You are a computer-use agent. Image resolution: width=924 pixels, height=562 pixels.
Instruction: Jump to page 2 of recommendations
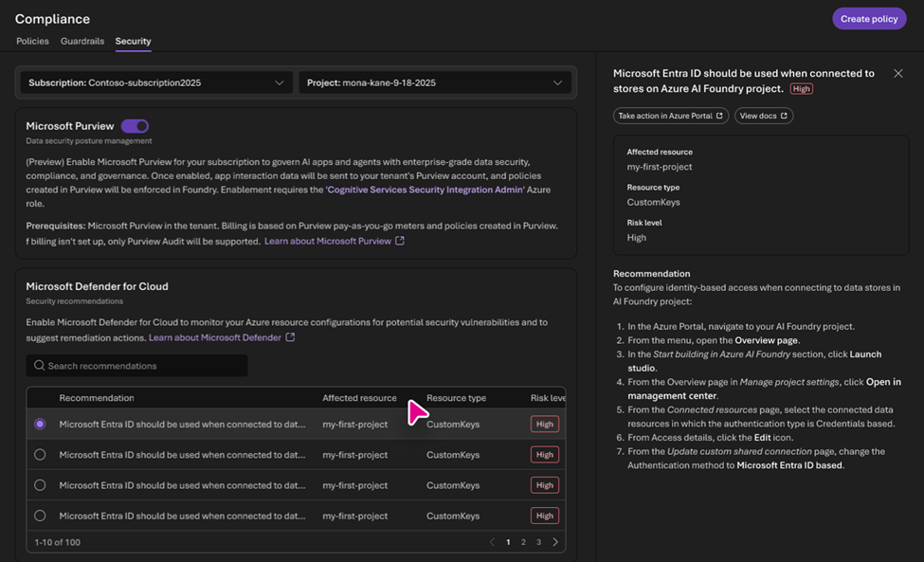(x=523, y=542)
